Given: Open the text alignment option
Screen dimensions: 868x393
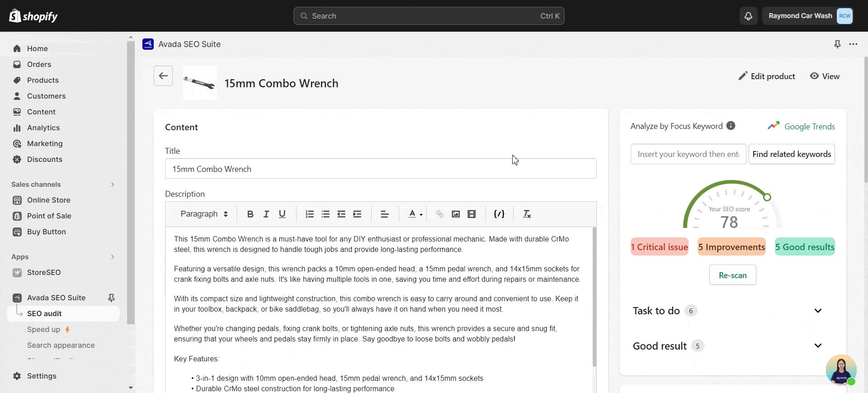Looking at the screenshot, I should pos(385,214).
